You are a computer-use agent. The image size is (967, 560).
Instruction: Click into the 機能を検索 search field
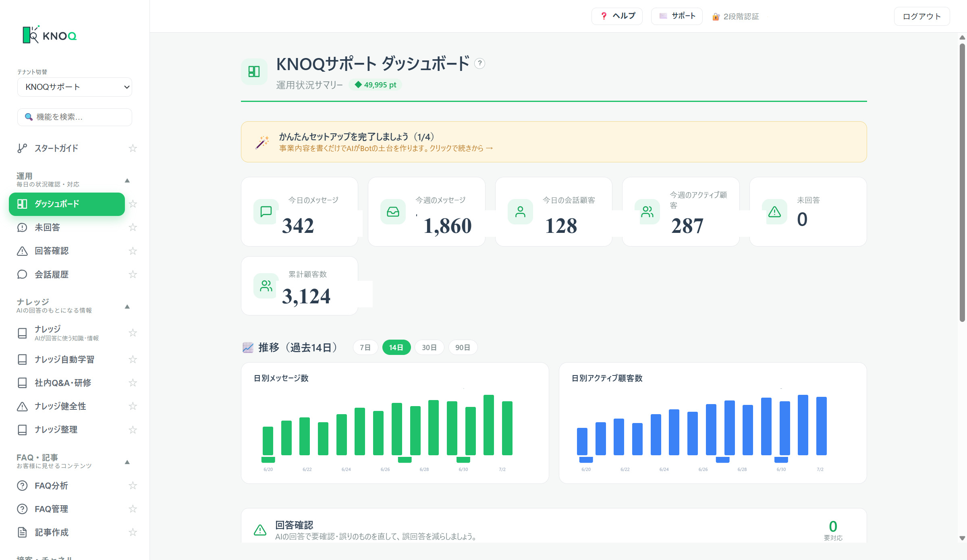(x=75, y=117)
